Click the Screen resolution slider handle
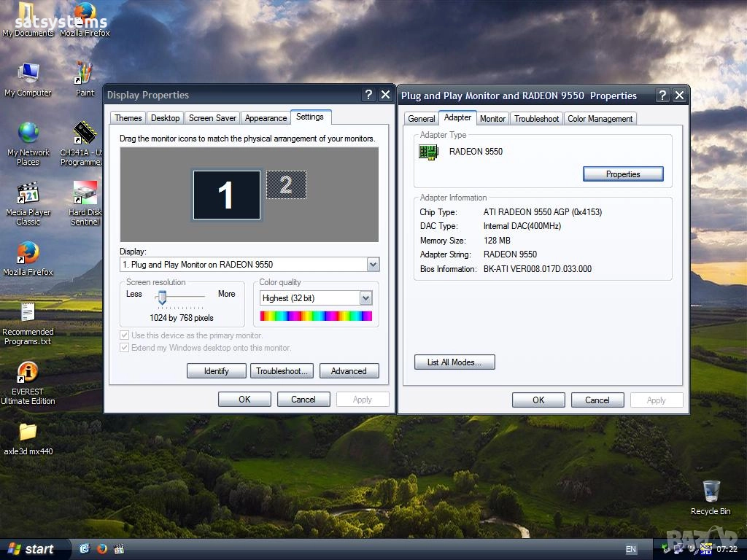Image resolution: width=747 pixels, height=560 pixels. [x=162, y=296]
